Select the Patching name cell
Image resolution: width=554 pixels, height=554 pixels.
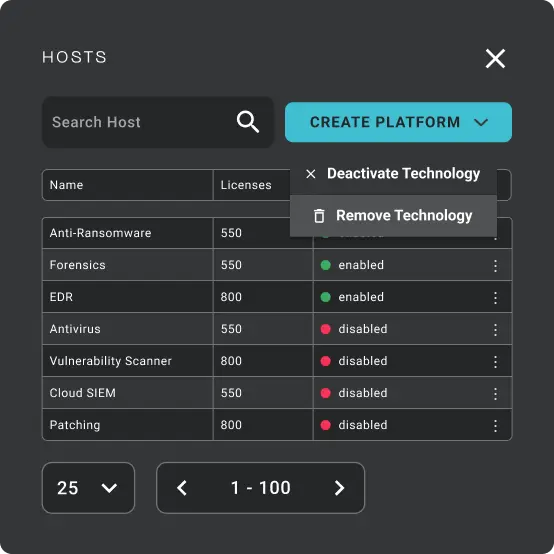coord(128,425)
